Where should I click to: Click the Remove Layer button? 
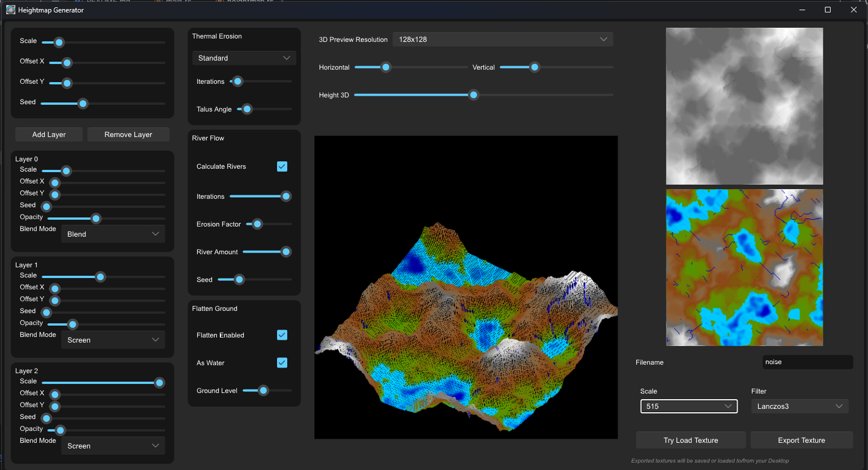128,135
